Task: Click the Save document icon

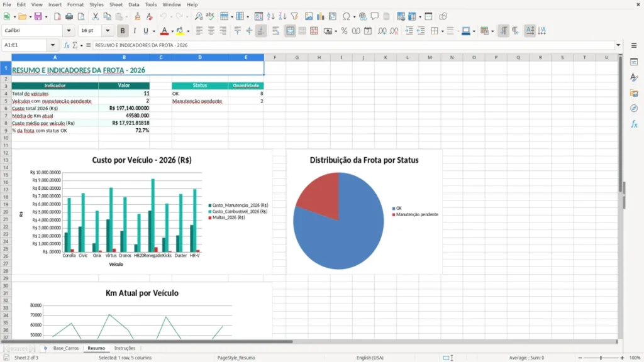Action: (x=38, y=16)
